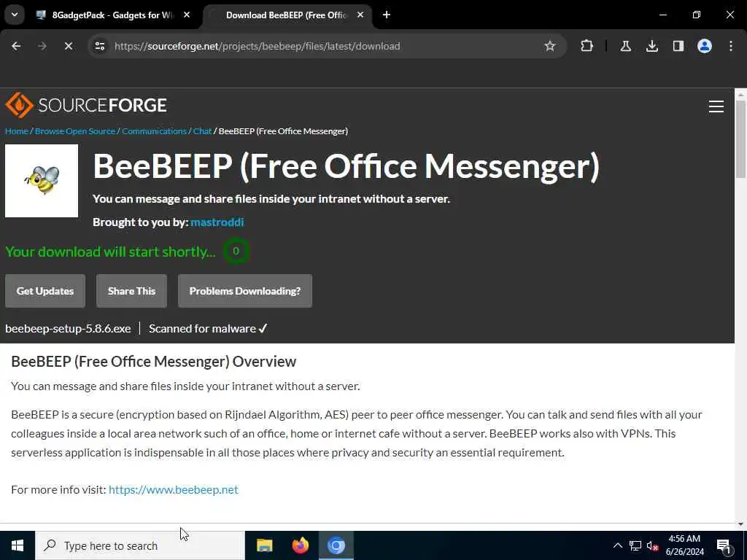Click the BeeBEEP bee project icon
Viewport: 747px width, 560px height.
coord(42,181)
